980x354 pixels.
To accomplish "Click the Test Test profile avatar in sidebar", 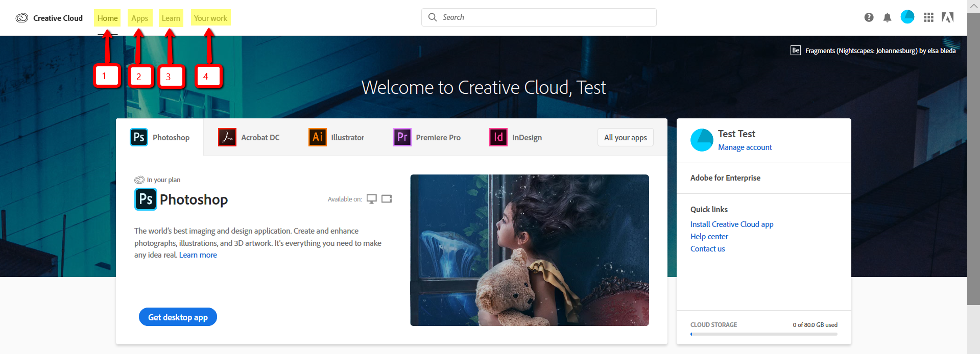I will click(702, 140).
